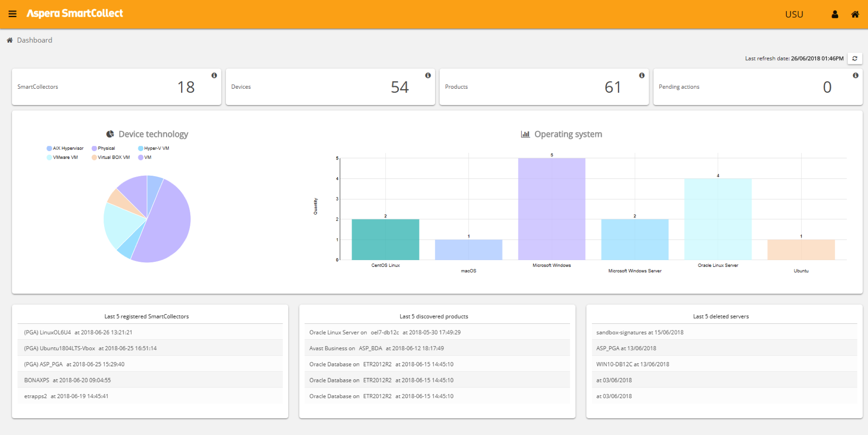
Task: Open the hamburger navigation menu
Action: [x=12, y=14]
